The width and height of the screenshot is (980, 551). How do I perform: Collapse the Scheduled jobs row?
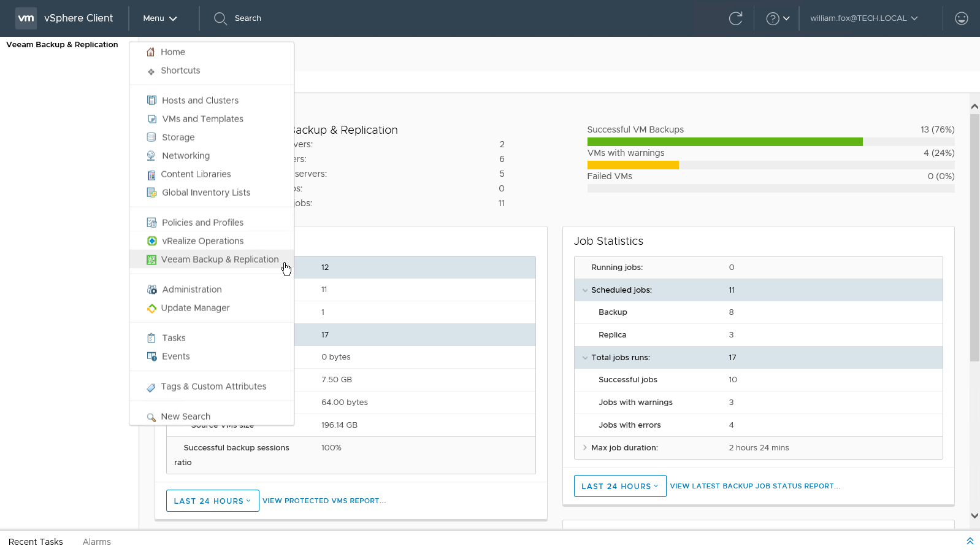585,290
